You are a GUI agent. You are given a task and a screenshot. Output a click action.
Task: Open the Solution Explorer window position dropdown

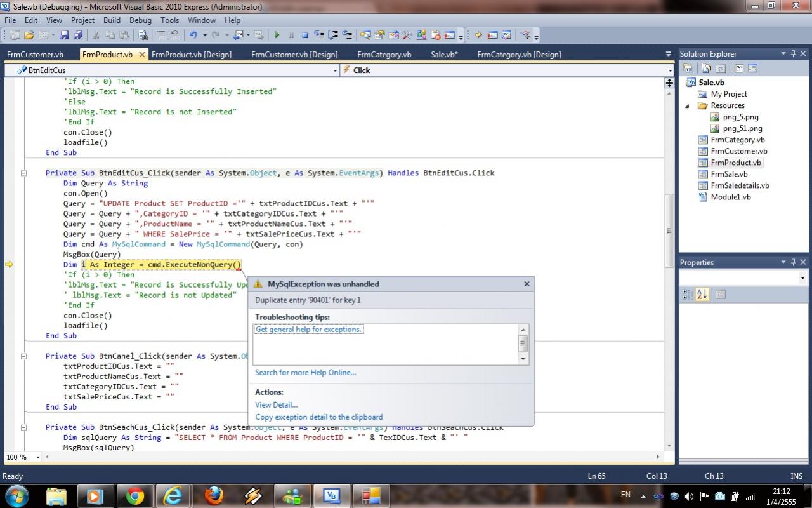point(783,54)
